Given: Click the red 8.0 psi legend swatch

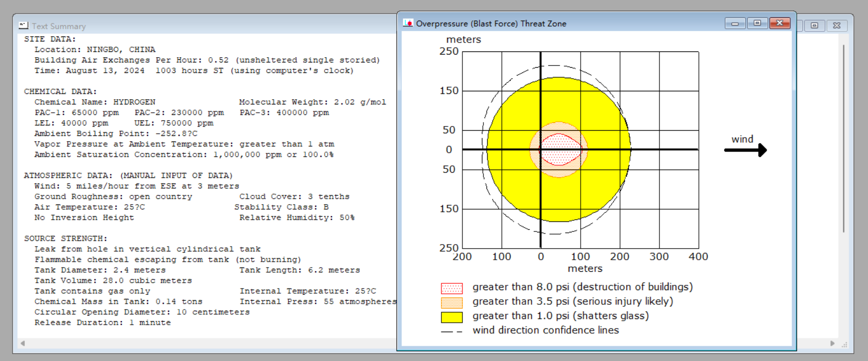Looking at the screenshot, I should pyautogui.click(x=452, y=289).
